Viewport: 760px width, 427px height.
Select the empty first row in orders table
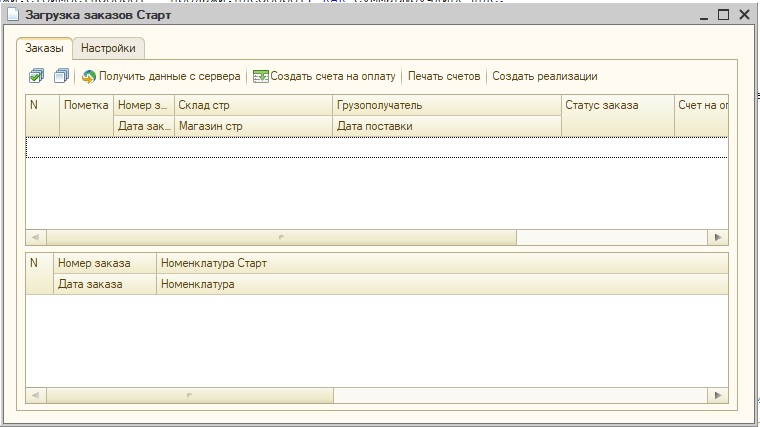[377, 147]
